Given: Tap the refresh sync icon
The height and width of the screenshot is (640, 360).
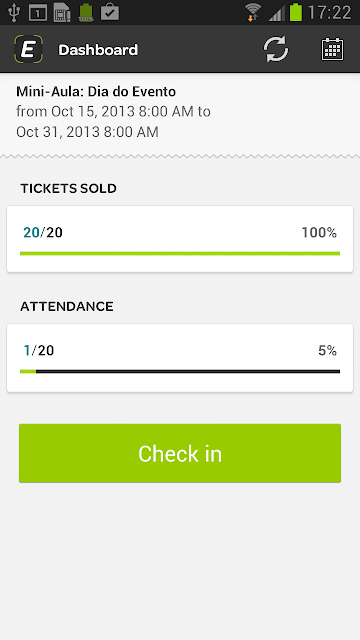Looking at the screenshot, I should pyautogui.click(x=276, y=50).
